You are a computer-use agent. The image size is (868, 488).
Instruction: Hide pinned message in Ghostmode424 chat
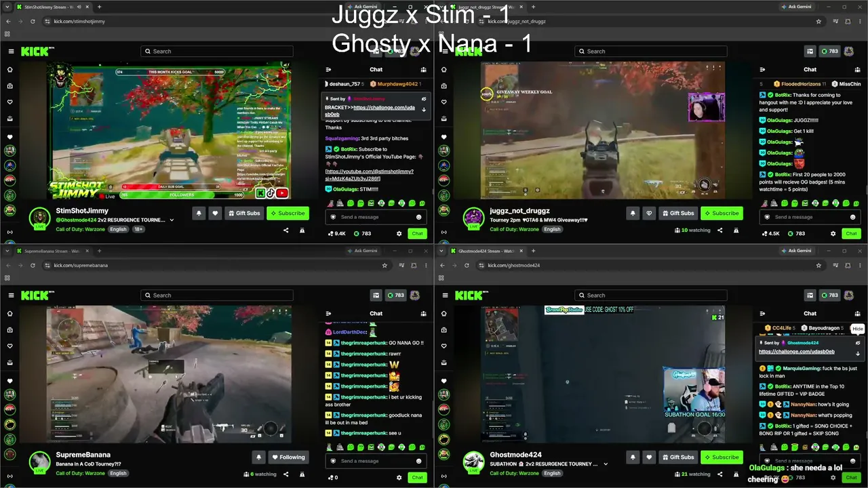[858, 343]
